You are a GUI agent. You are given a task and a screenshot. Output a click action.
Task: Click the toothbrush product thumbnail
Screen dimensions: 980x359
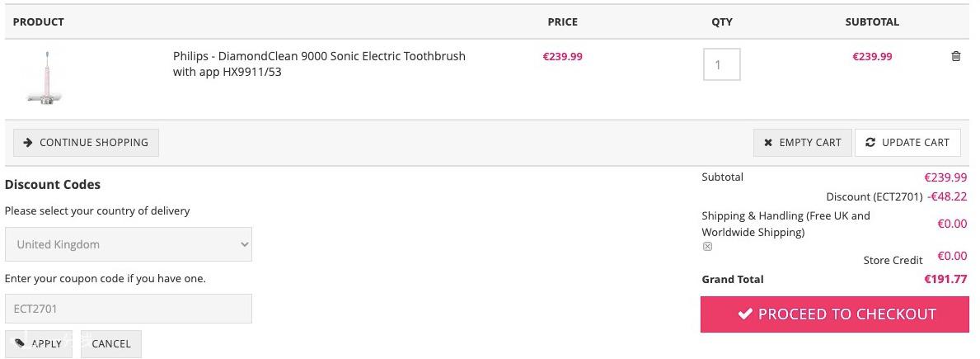(46, 78)
